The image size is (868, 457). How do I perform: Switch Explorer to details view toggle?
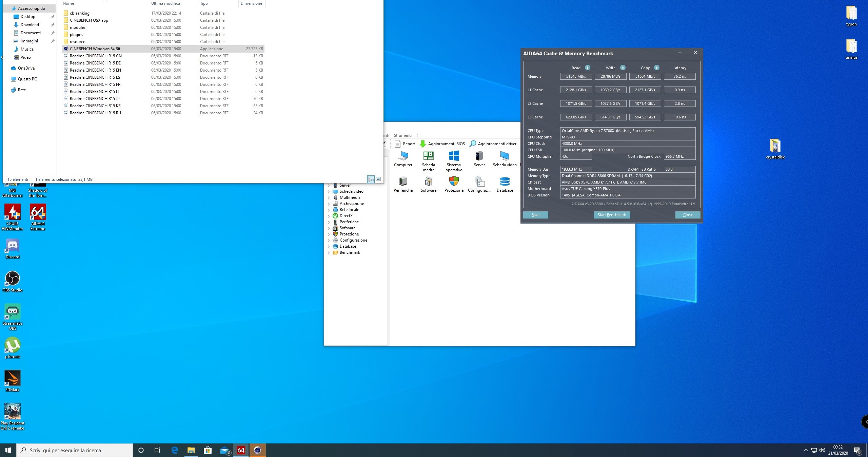pos(371,179)
